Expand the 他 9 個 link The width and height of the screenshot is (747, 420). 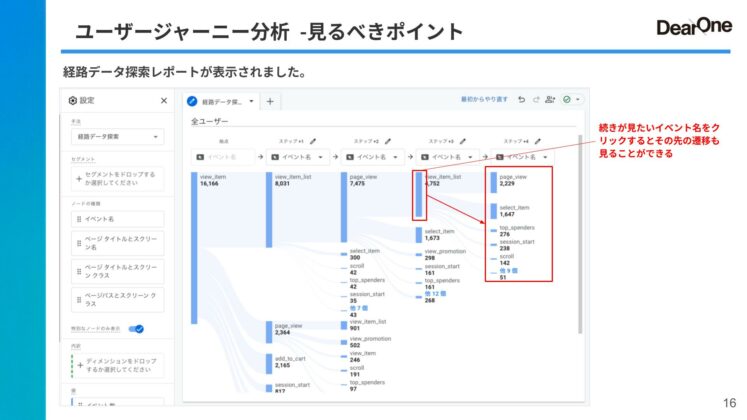point(508,270)
